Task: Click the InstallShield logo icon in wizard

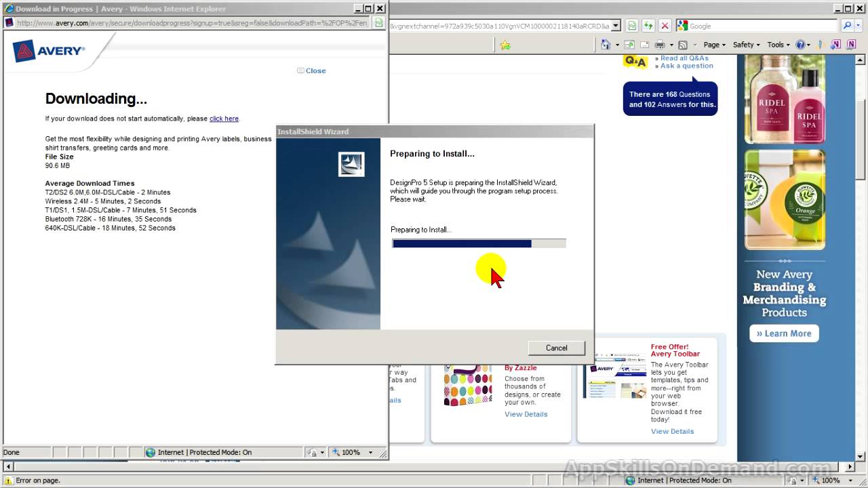Action: coord(351,164)
